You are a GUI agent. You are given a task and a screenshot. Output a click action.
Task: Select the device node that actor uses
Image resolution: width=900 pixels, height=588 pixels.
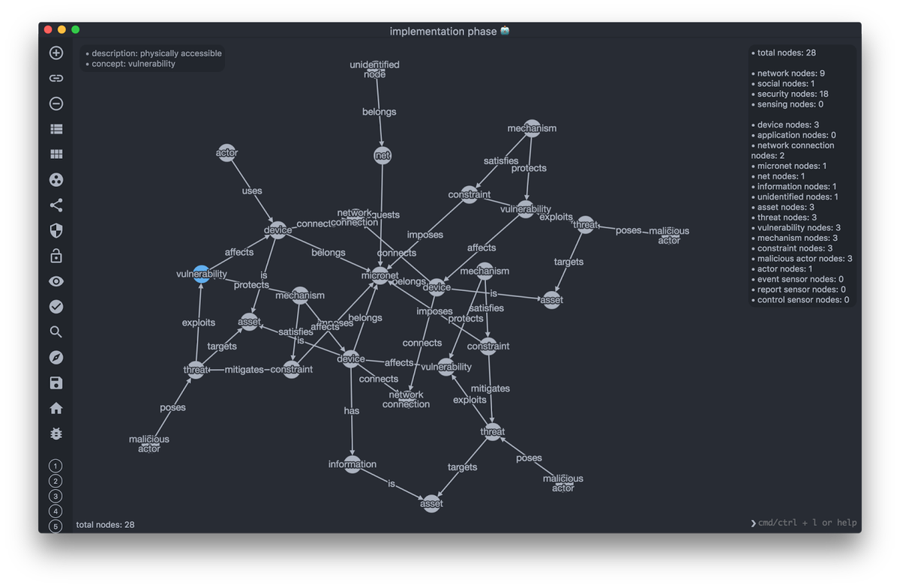[277, 230]
